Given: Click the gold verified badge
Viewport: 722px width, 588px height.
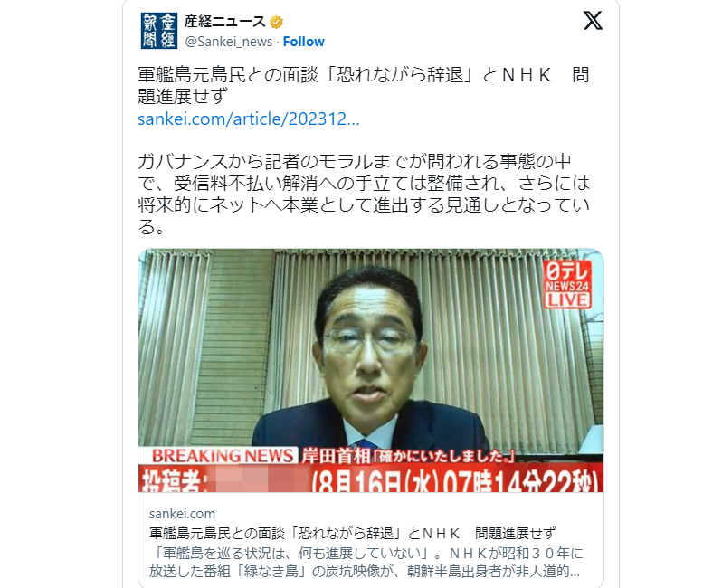Looking at the screenshot, I should click(276, 22).
